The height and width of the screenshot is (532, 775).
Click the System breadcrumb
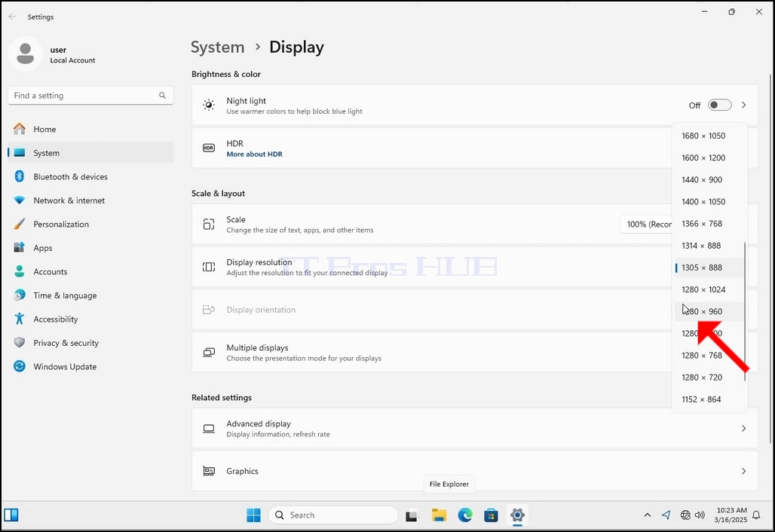coord(217,47)
